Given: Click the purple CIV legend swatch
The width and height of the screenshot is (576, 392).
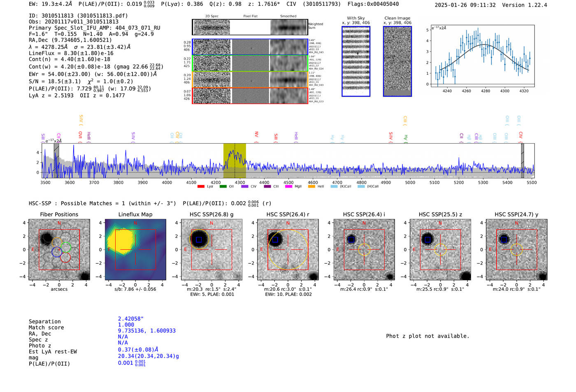Looking at the screenshot, I should (245, 186).
